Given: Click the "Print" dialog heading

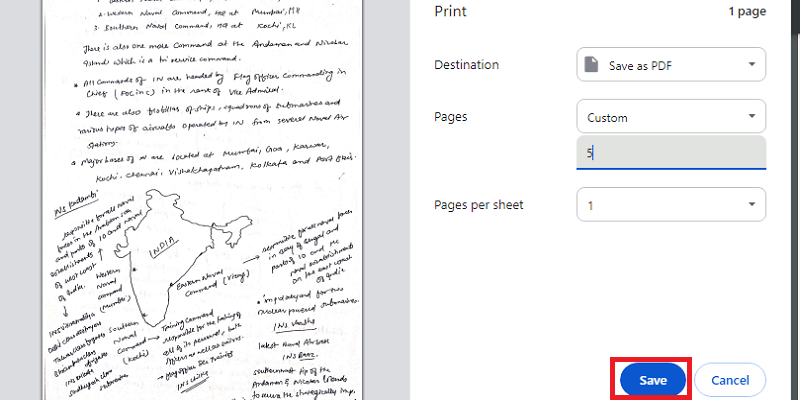Looking at the screenshot, I should (x=451, y=11).
